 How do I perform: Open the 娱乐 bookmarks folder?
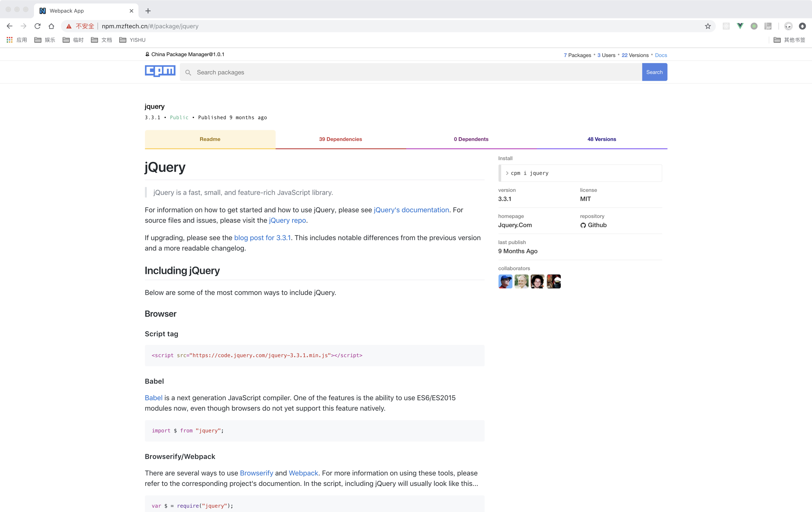point(45,40)
